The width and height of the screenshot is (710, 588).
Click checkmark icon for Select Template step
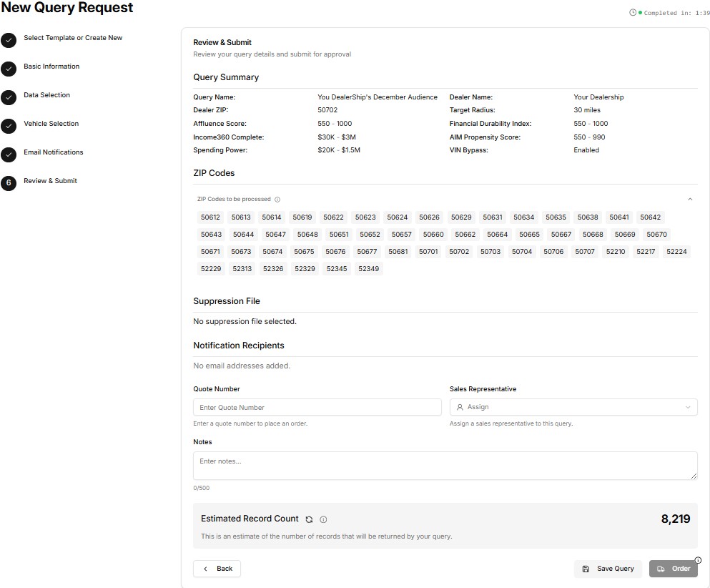(9, 40)
